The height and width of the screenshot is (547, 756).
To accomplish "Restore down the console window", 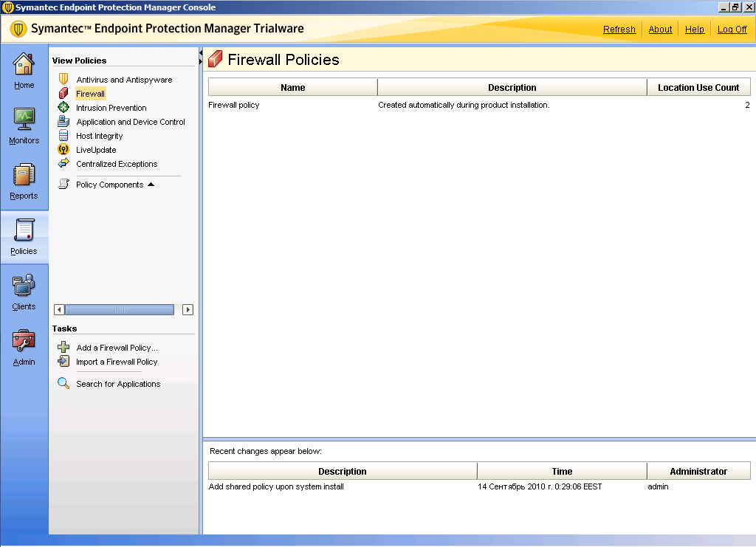I will coord(735,7).
